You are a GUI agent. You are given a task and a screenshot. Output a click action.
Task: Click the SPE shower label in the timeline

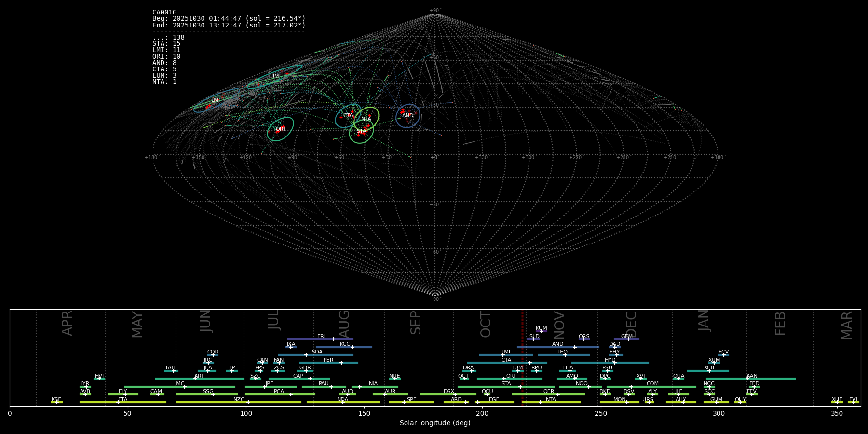[x=412, y=400]
